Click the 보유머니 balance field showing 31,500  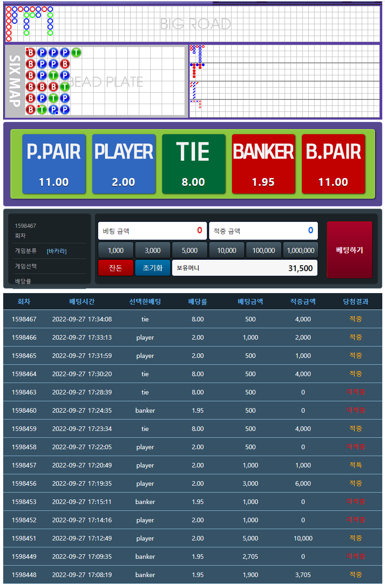[245, 268]
